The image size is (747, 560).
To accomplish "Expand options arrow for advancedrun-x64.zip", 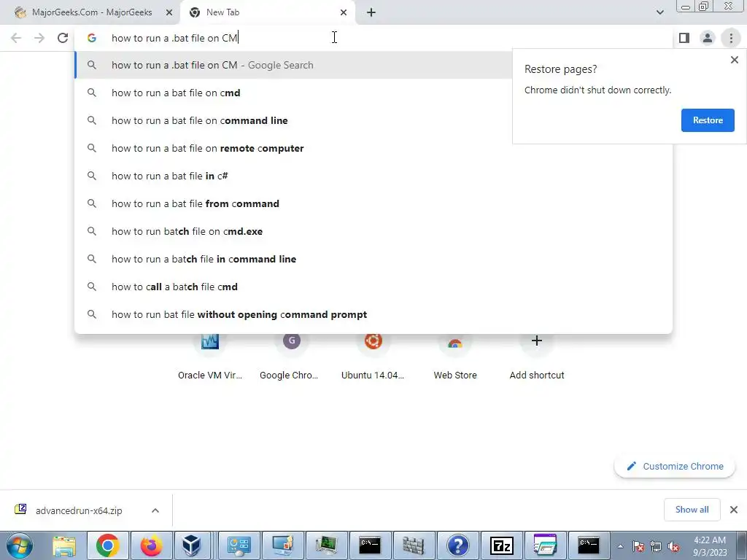I will coord(155,510).
